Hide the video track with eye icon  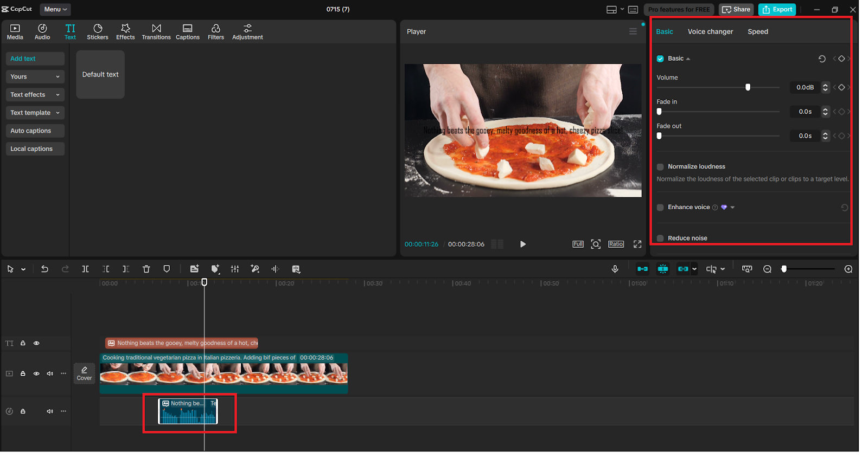[x=36, y=373]
